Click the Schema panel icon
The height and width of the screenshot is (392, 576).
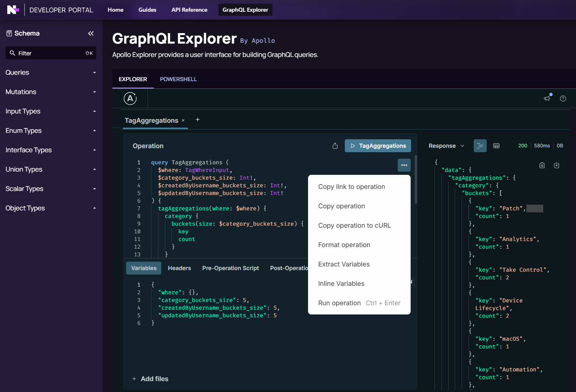coord(9,34)
